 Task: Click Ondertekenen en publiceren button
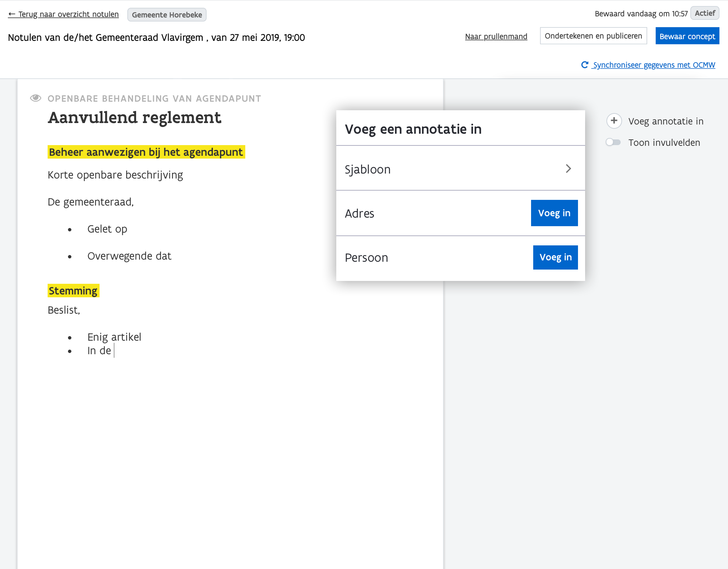[x=593, y=36]
